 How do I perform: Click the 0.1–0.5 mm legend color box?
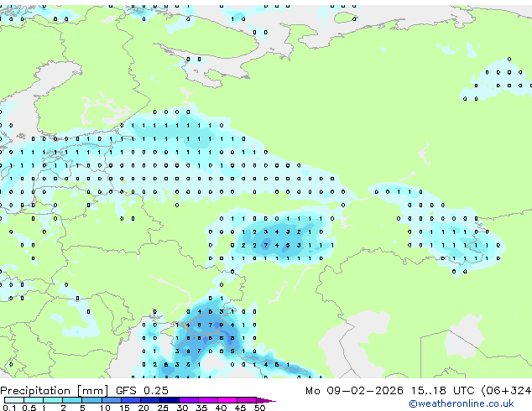click(x=14, y=400)
